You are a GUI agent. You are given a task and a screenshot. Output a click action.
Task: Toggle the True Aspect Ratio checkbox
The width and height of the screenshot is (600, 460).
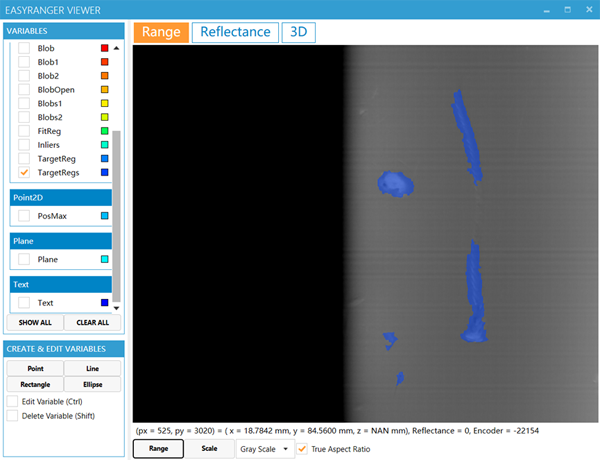(302, 449)
